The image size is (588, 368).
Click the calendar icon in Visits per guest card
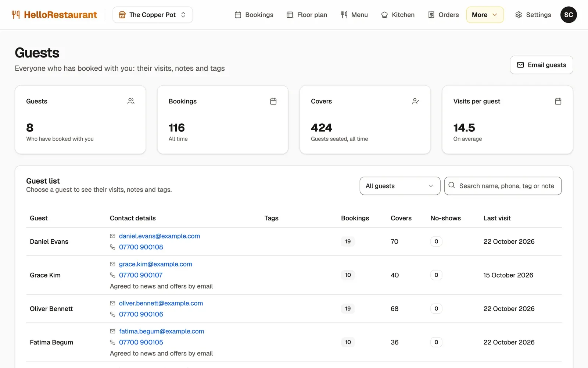pyautogui.click(x=558, y=101)
